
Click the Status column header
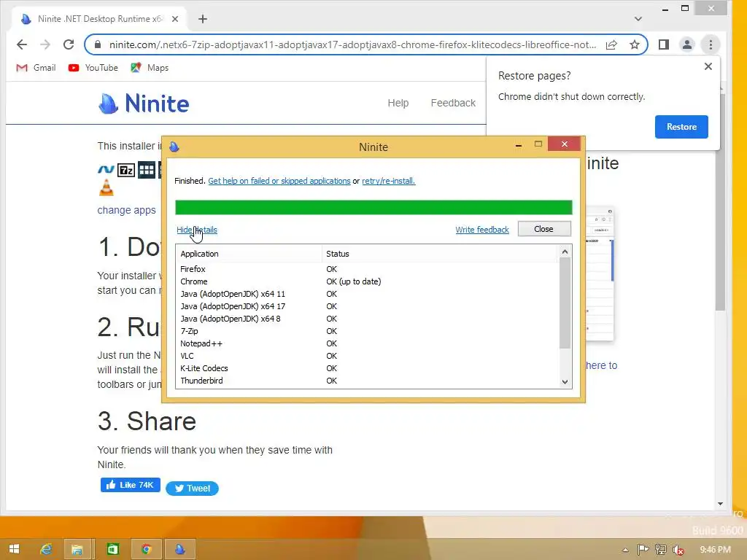pos(439,254)
